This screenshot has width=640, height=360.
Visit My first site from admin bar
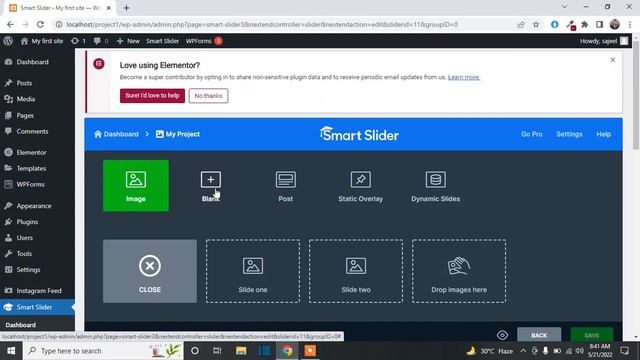point(42,41)
